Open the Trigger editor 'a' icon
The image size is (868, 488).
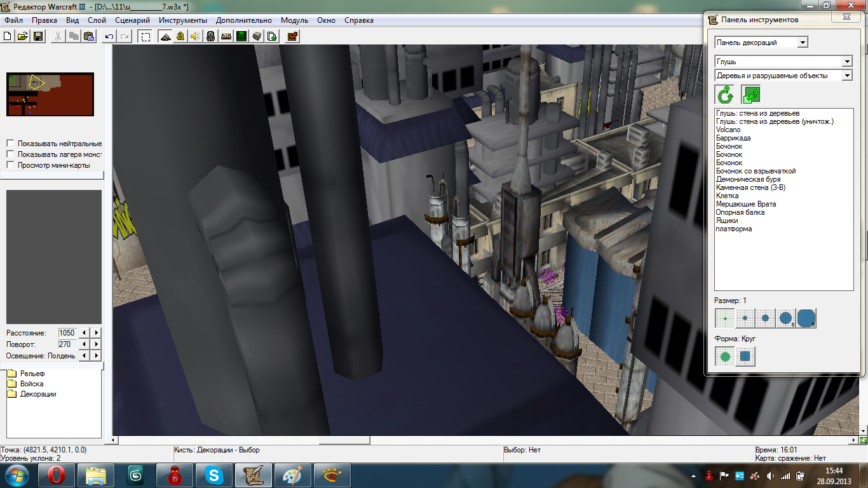[180, 36]
